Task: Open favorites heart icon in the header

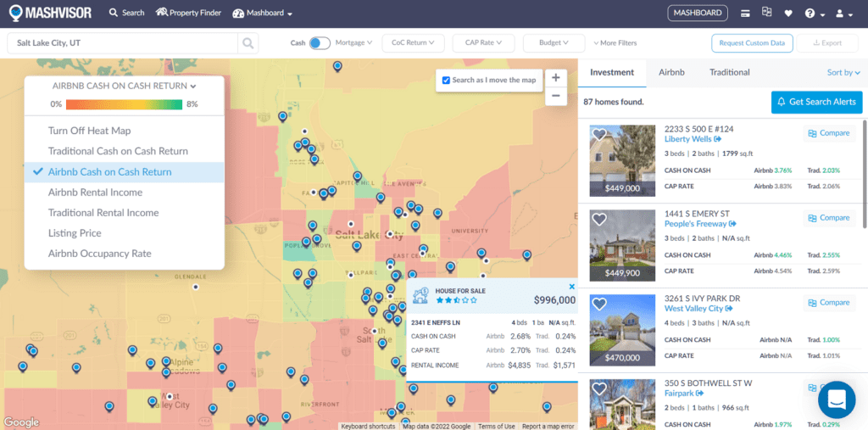Action: point(788,14)
